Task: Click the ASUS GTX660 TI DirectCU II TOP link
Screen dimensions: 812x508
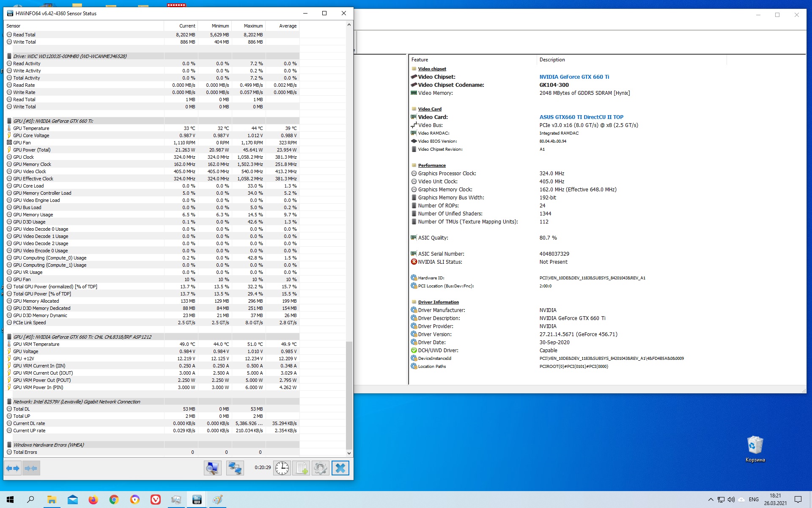Action: (x=581, y=117)
